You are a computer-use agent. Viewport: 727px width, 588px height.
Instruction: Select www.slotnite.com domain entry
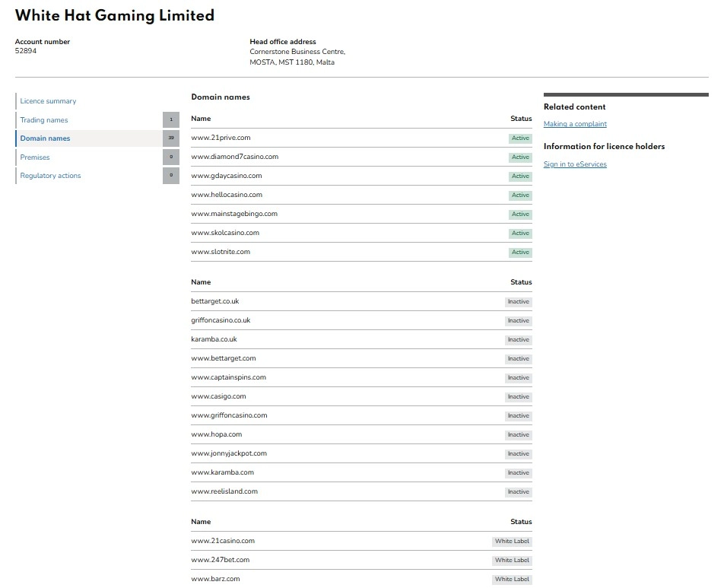[x=221, y=252]
